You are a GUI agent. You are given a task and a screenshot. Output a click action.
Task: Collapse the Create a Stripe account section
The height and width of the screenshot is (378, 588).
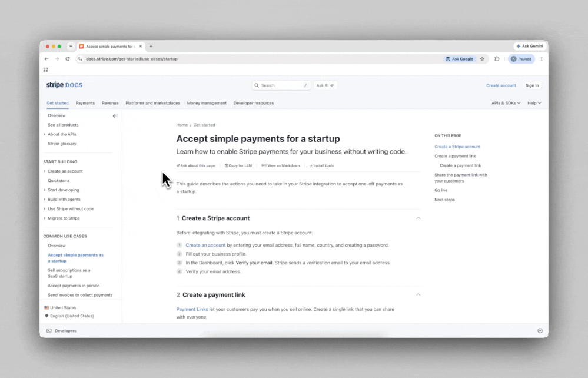tap(418, 218)
